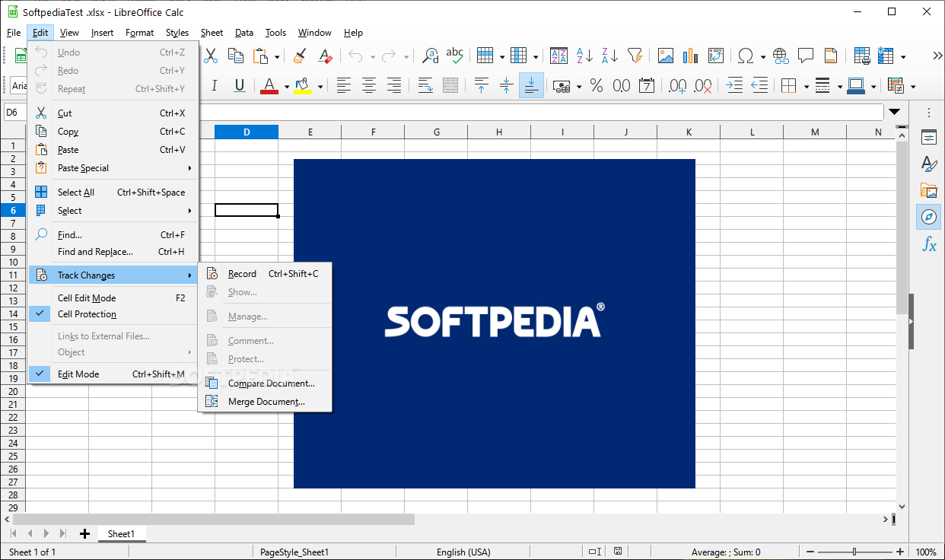The width and height of the screenshot is (945, 560).
Task: Click the Insert Comment speech bubble icon
Action: coord(806,56)
